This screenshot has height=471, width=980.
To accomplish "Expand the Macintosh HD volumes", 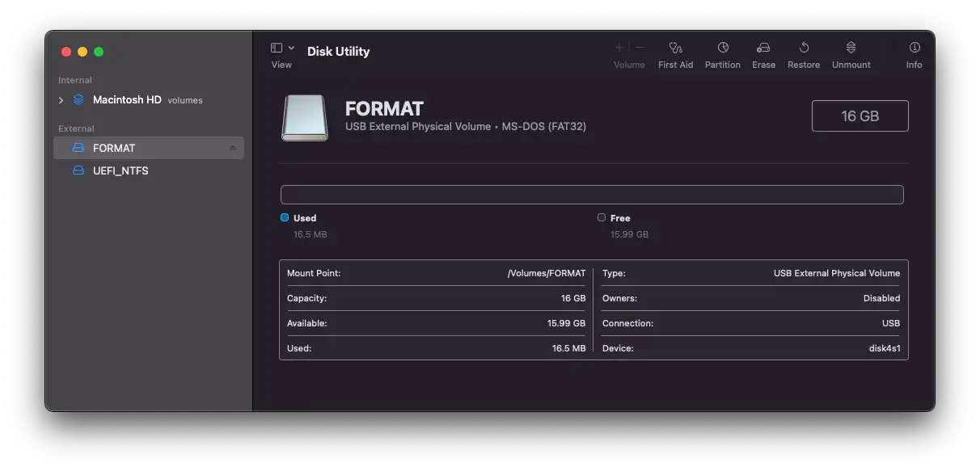I will (x=61, y=100).
